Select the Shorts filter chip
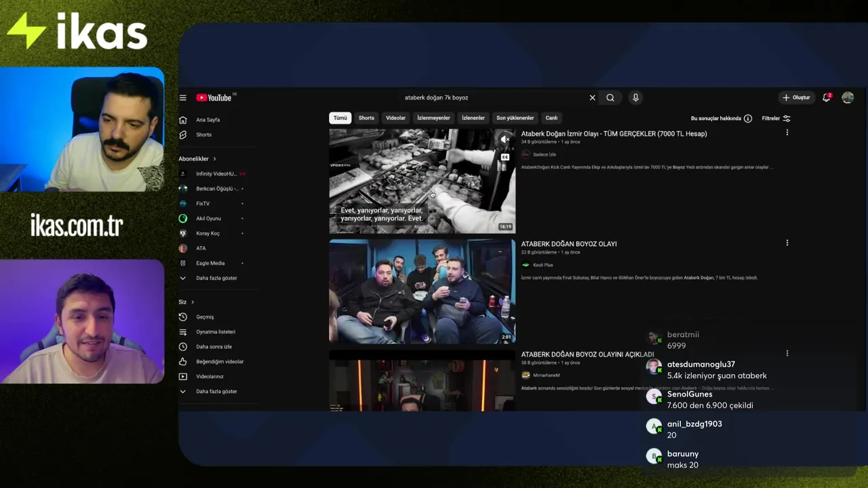868x488 pixels. pyautogui.click(x=366, y=118)
